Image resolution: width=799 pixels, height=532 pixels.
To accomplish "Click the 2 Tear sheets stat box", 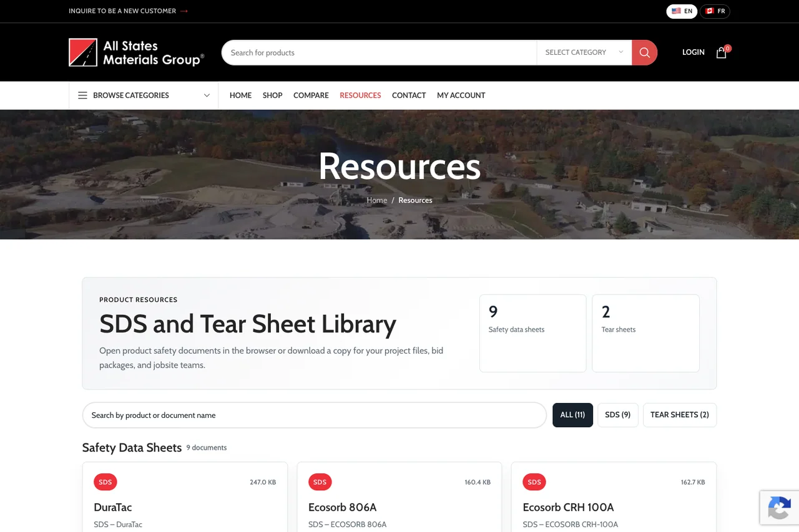I will [645, 333].
